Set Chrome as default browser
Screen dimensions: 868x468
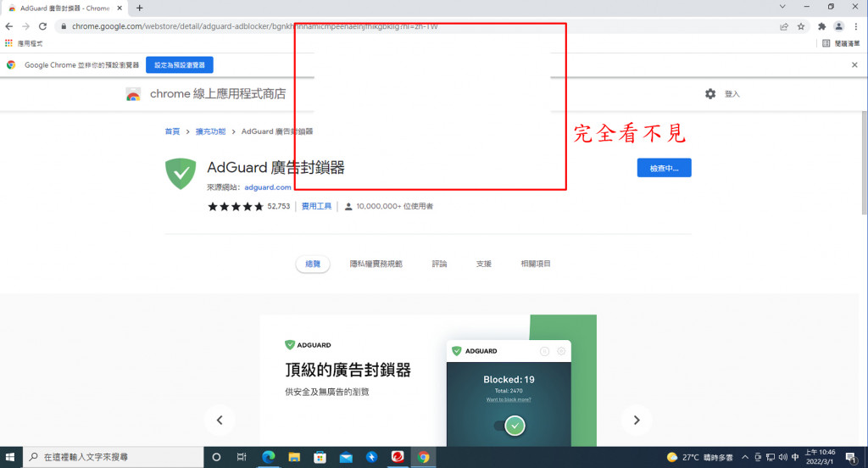click(180, 64)
